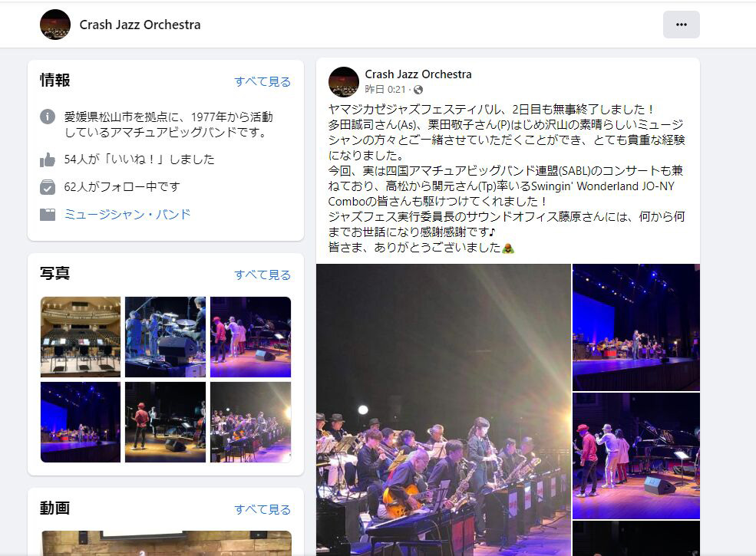This screenshot has height=556, width=756.
Task: Open the drummer photo thumbnail
Action: (165, 337)
